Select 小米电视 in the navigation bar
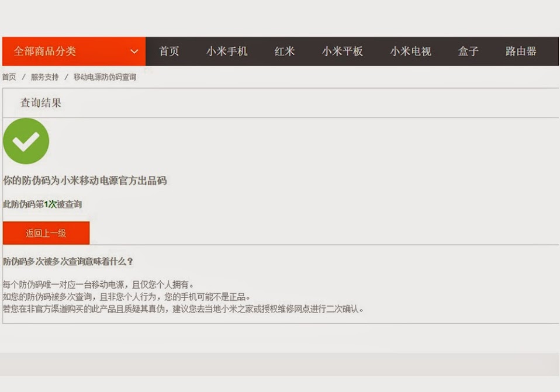560x392 pixels. (x=411, y=51)
